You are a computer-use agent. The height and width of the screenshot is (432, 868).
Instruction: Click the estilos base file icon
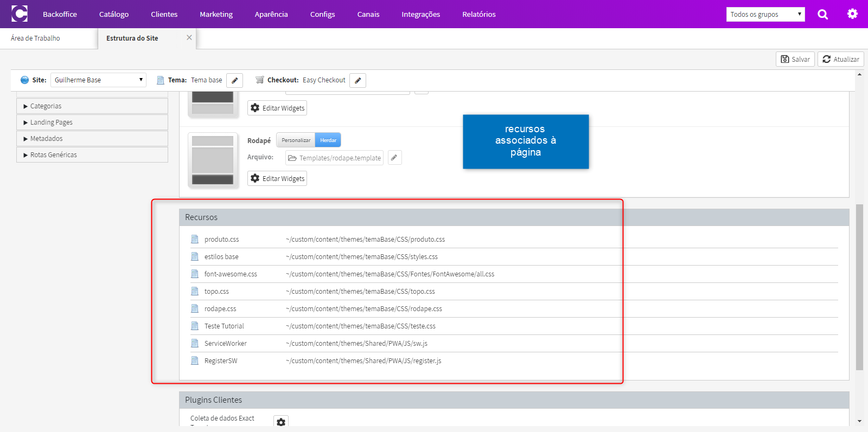point(195,256)
